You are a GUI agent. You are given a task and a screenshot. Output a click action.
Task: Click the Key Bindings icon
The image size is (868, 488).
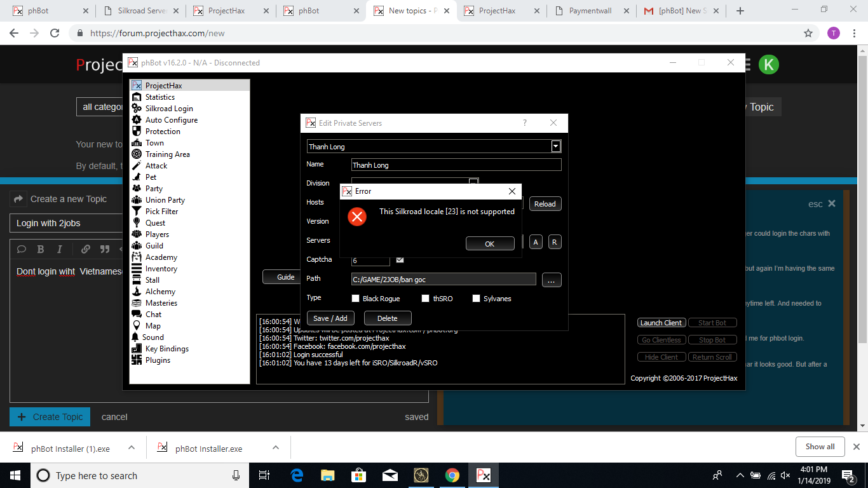pos(137,349)
